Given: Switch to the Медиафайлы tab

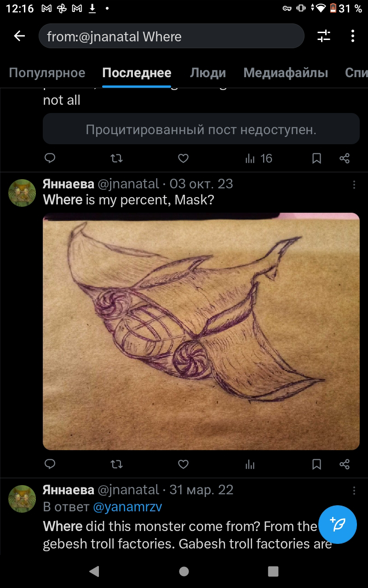Looking at the screenshot, I should tap(286, 73).
